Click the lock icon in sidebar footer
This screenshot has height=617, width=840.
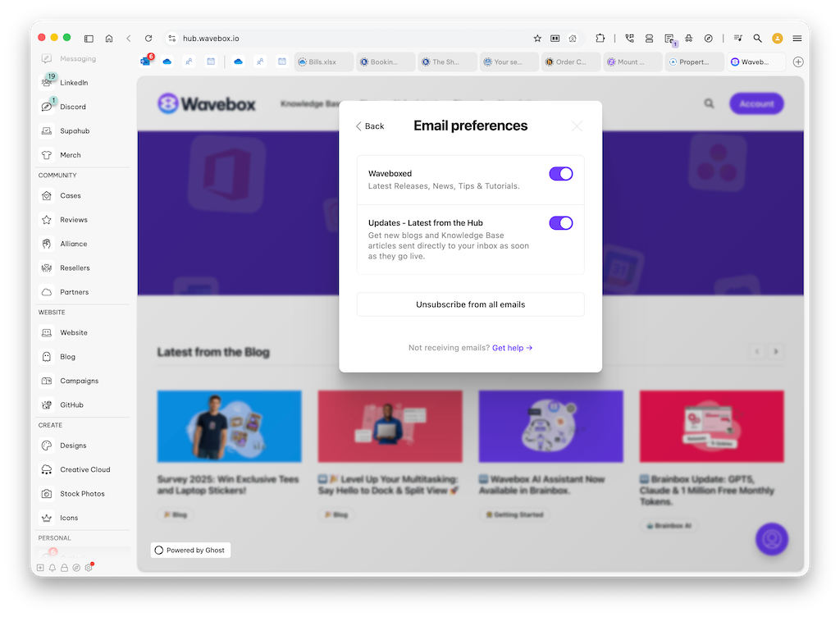[x=64, y=568]
